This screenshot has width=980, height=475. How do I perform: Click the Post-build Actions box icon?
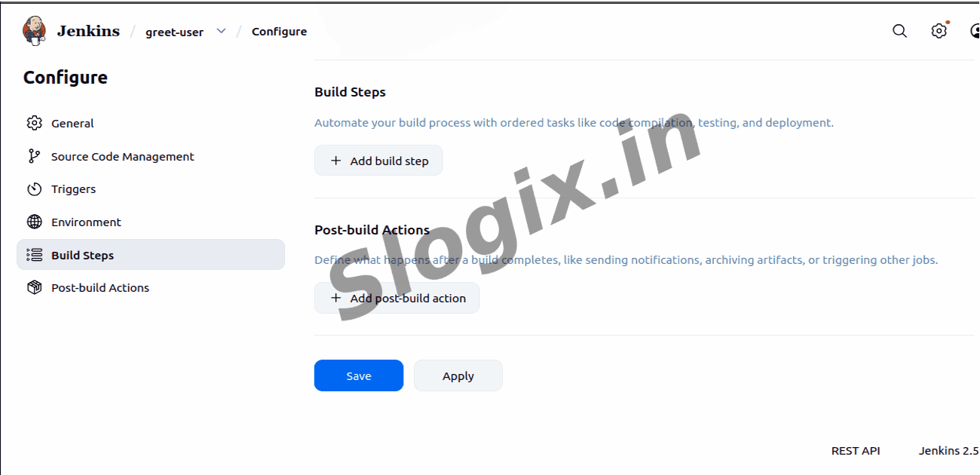pyautogui.click(x=34, y=287)
